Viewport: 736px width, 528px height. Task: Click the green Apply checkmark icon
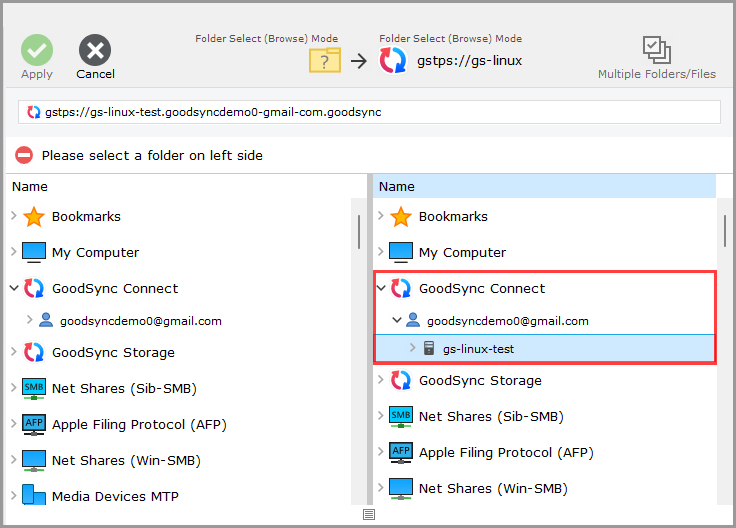click(37, 50)
